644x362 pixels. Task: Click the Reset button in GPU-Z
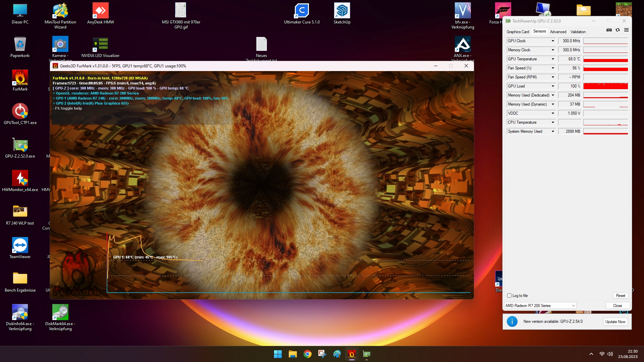coord(621,296)
